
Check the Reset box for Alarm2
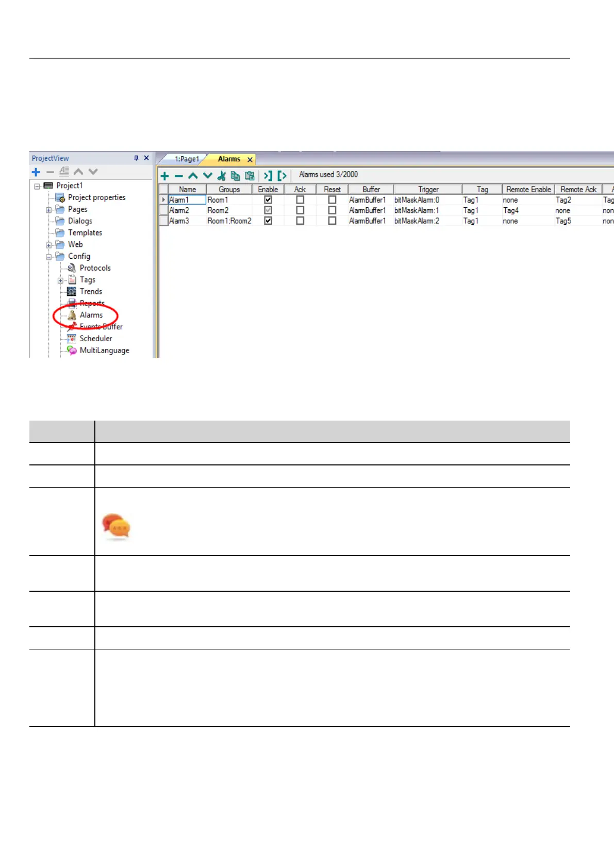click(x=332, y=210)
